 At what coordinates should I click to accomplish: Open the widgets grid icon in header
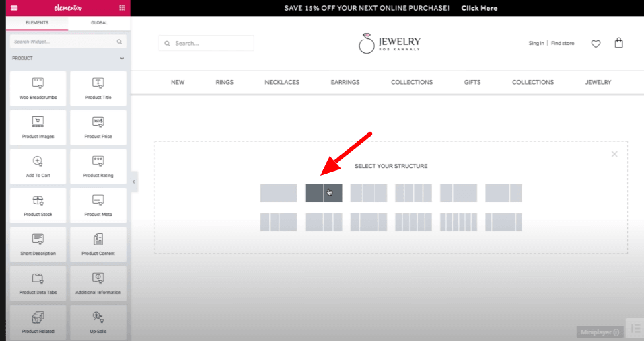[x=122, y=8]
